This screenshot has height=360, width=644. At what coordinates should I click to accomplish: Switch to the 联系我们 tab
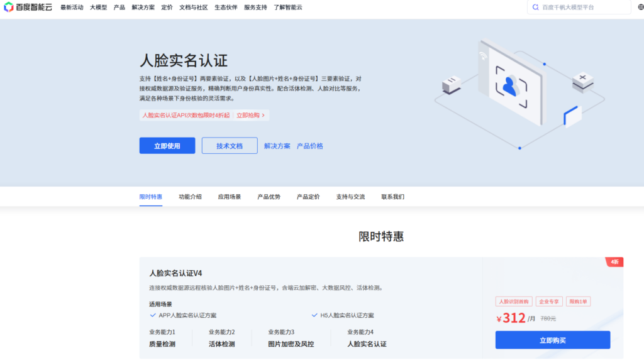point(393,197)
